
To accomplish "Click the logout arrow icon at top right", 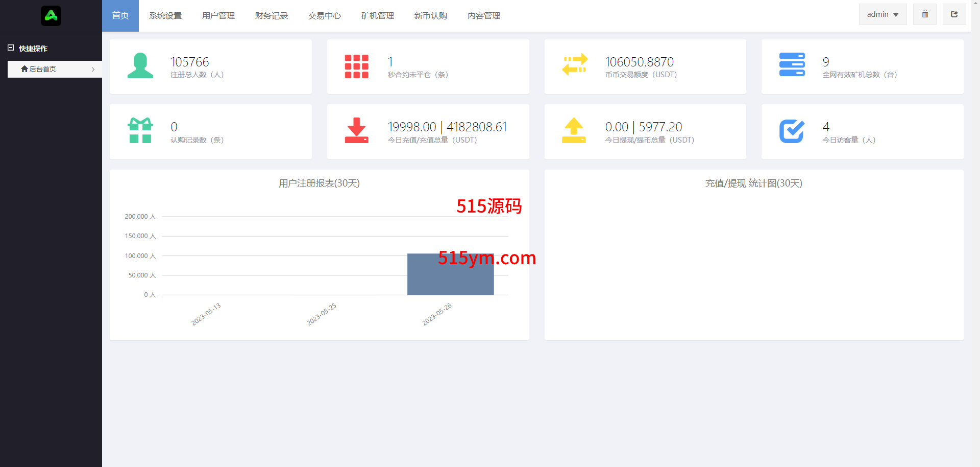I will pos(953,14).
